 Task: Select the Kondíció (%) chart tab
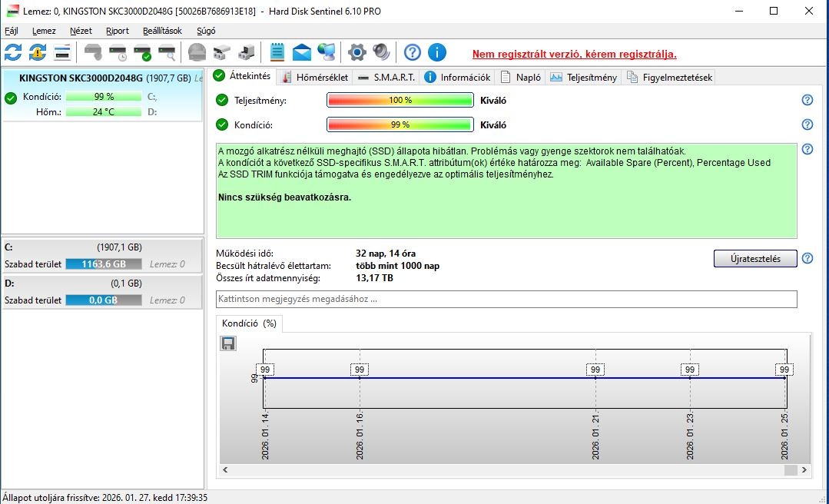tap(250, 323)
